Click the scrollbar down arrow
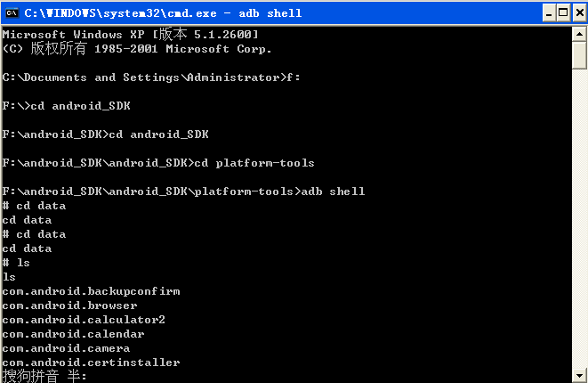The height and width of the screenshot is (383, 588). coord(579,376)
